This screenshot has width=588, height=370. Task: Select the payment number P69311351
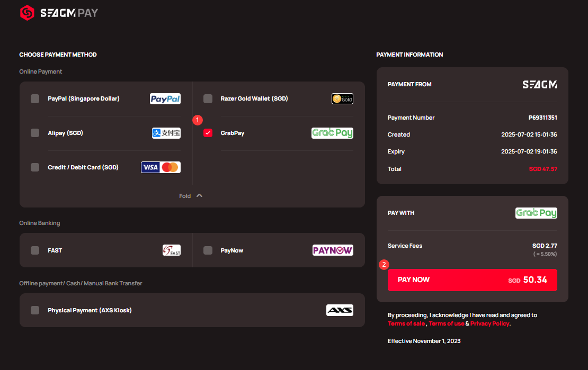point(542,118)
